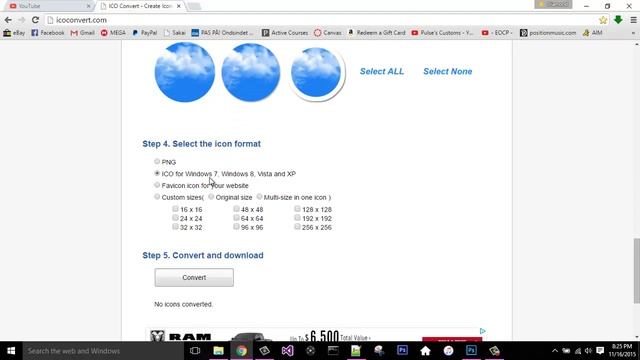The width and height of the screenshot is (640, 360).
Task: Select the Custom sizes radio button
Action: pos(157,197)
